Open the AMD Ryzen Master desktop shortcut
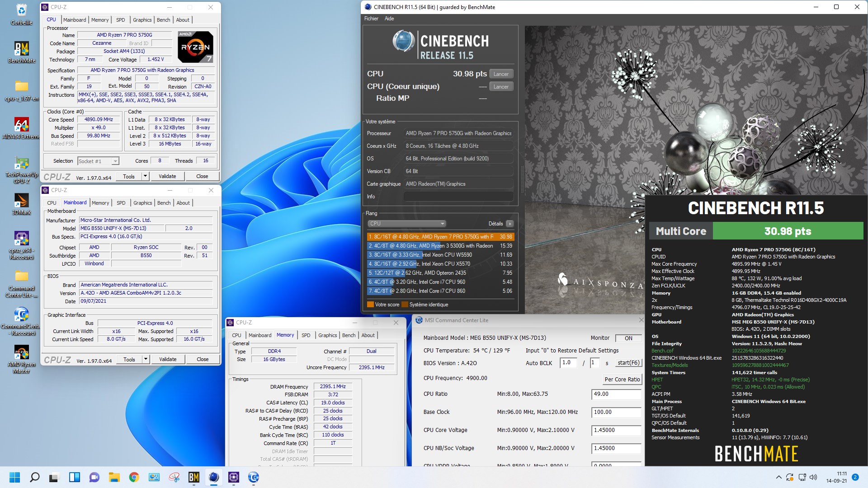Viewport: 868px width, 488px height. pos(21,360)
